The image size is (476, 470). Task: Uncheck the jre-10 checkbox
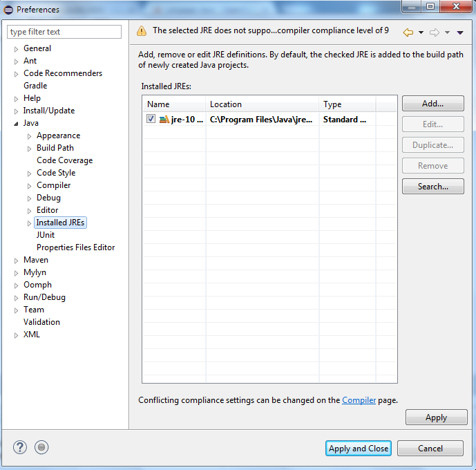click(151, 120)
